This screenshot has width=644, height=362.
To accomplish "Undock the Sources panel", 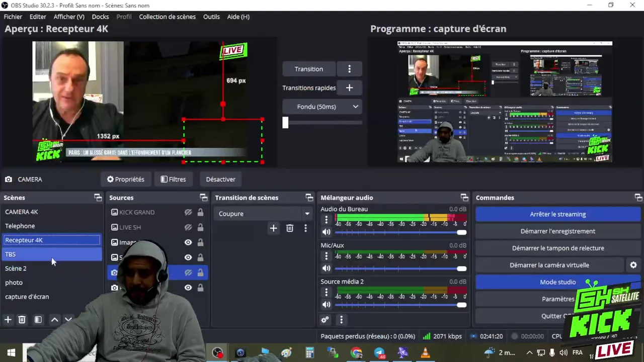I will [x=204, y=198].
